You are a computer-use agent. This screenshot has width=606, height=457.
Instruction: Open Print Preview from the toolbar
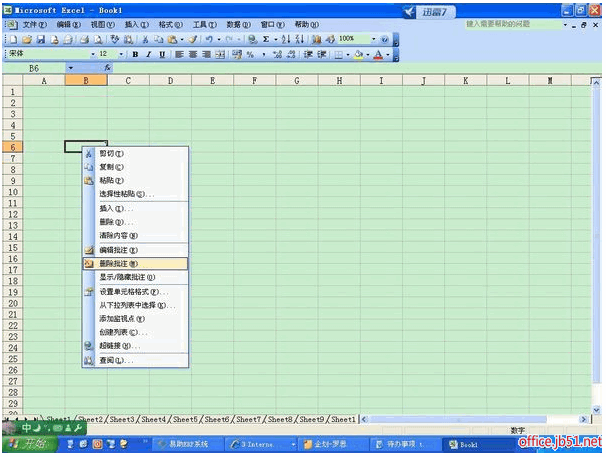pos(99,39)
